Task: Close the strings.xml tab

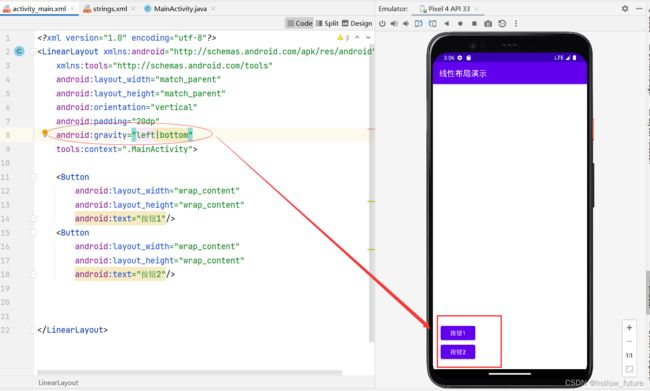Action: pyautogui.click(x=133, y=8)
